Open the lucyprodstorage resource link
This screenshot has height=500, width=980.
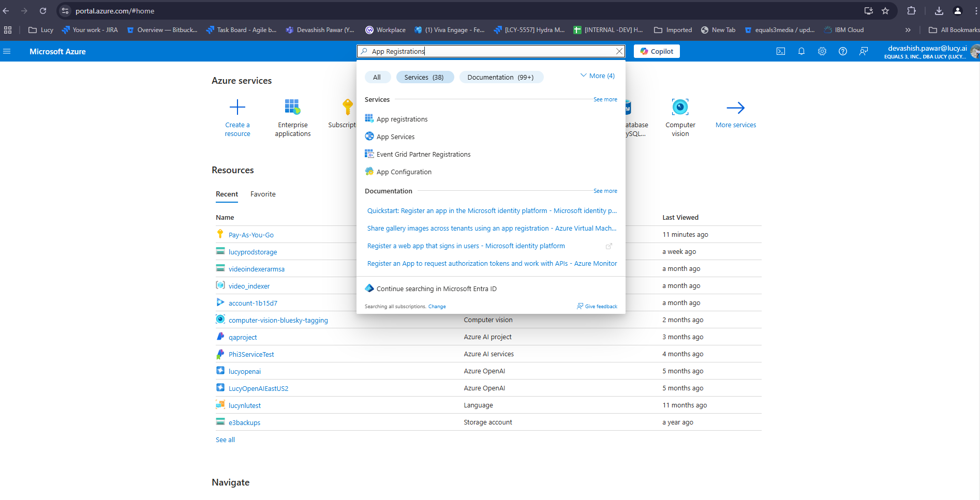click(x=253, y=252)
